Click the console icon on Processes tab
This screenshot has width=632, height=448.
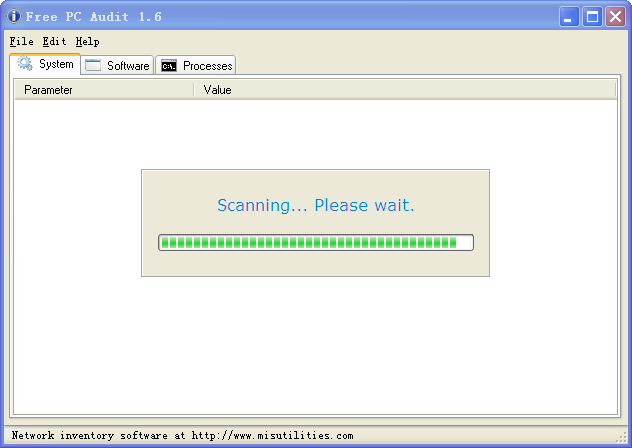(x=169, y=66)
